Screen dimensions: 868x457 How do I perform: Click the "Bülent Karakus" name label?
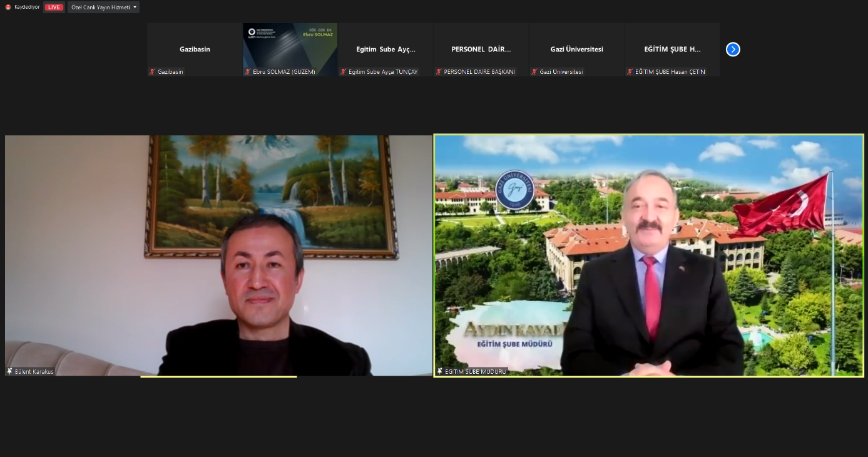(34, 371)
